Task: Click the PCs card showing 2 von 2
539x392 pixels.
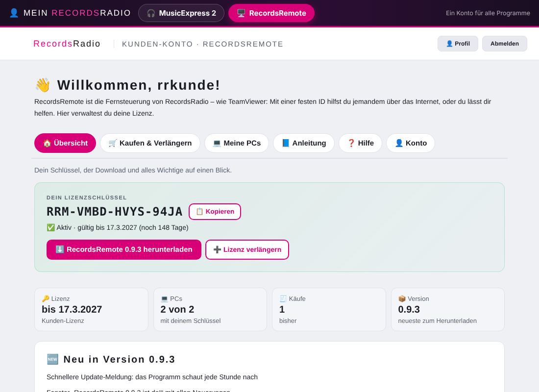Action: click(210, 310)
